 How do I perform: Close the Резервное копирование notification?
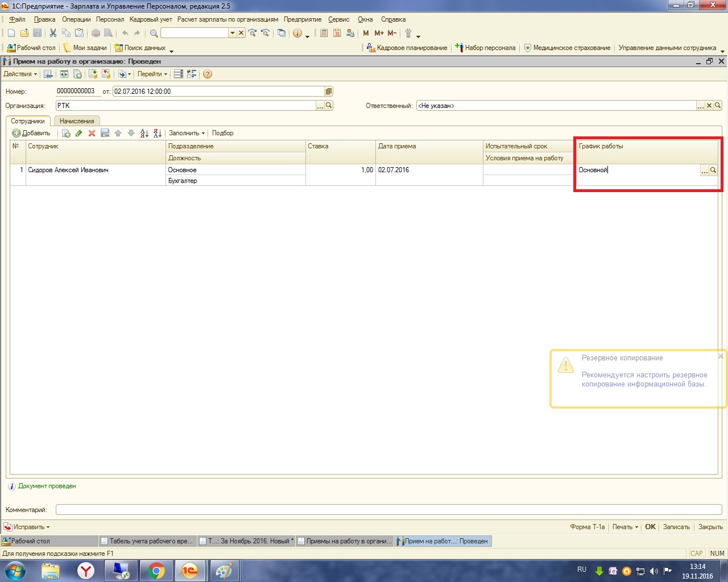point(721,356)
